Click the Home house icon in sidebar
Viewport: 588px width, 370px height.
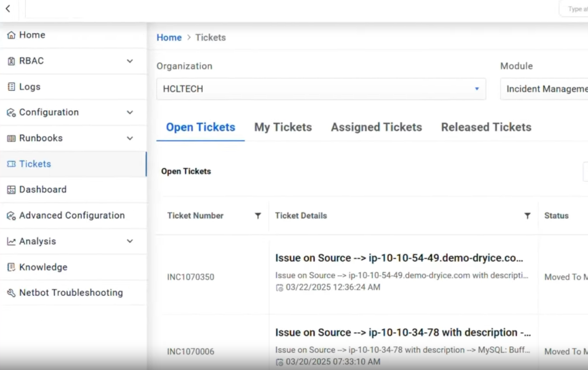coord(11,35)
